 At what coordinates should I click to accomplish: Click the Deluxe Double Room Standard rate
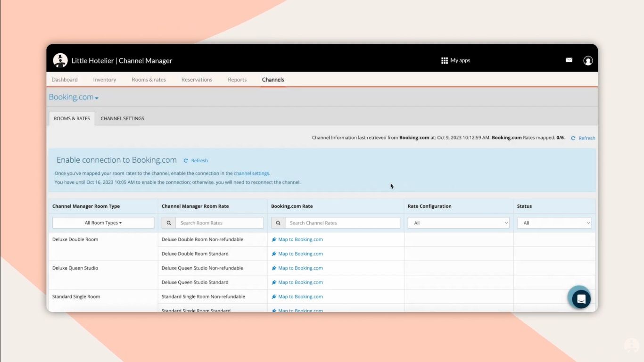coord(195,254)
